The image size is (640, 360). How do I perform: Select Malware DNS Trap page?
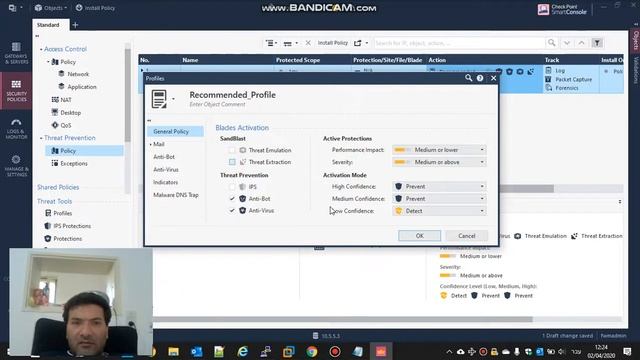coord(176,195)
